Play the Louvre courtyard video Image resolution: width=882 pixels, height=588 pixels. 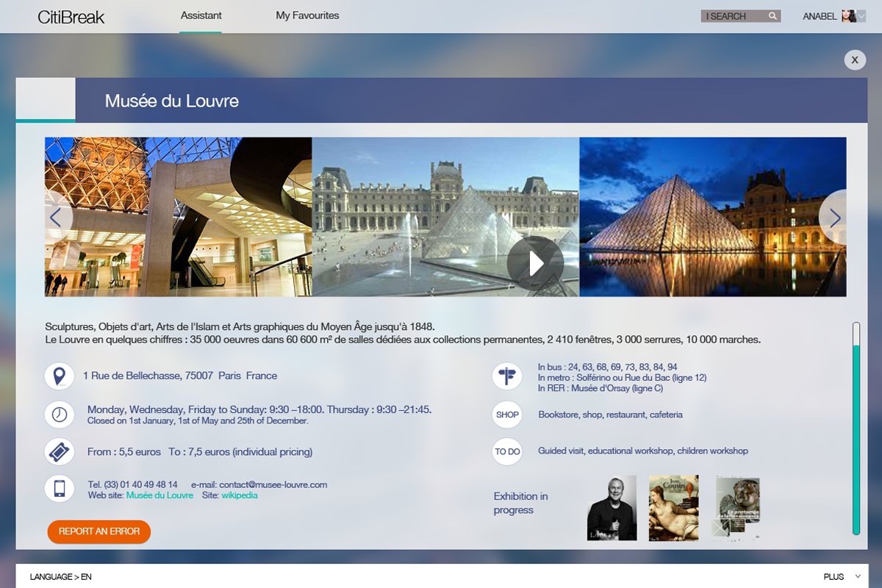[x=535, y=264]
